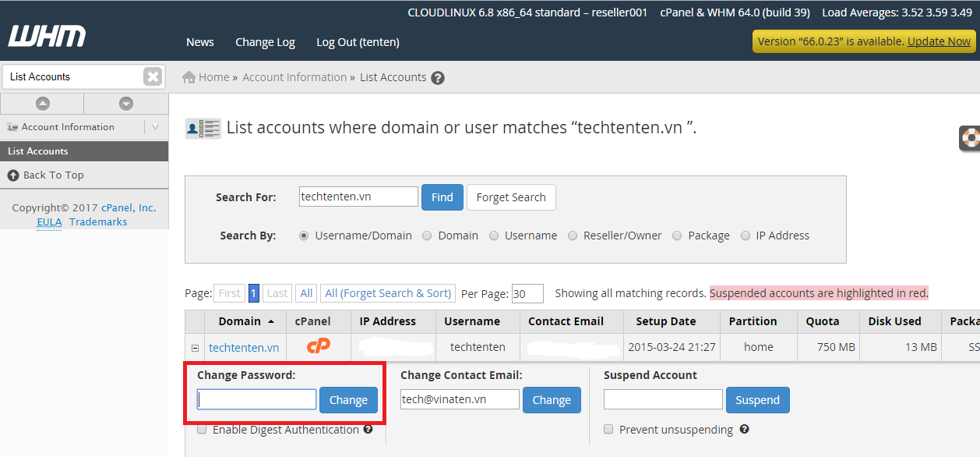Sort by IP Address column header
980x457 pixels.
[388, 321]
